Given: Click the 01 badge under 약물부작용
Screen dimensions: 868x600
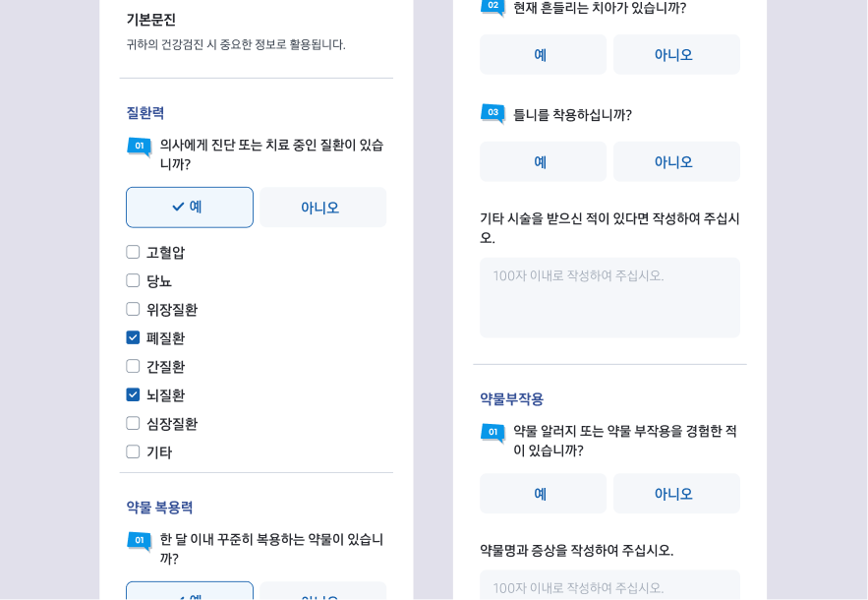Looking at the screenshot, I should pos(492,433).
